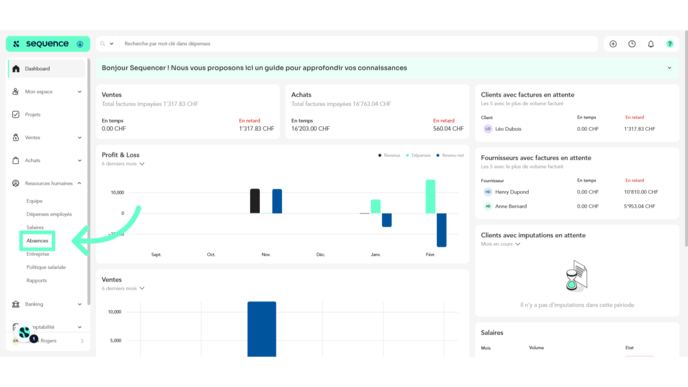688x387 pixels.
Task: Click black Nov. revenue bar in Profit & Loss
Action: point(255,201)
